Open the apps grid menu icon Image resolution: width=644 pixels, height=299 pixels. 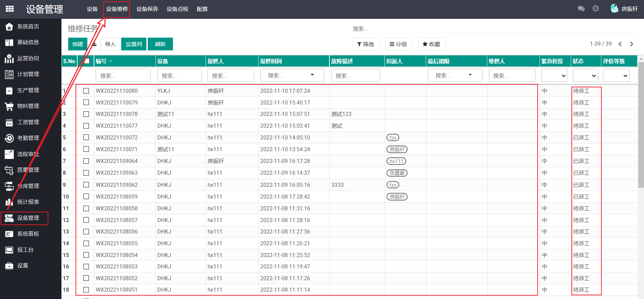[x=10, y=9]
